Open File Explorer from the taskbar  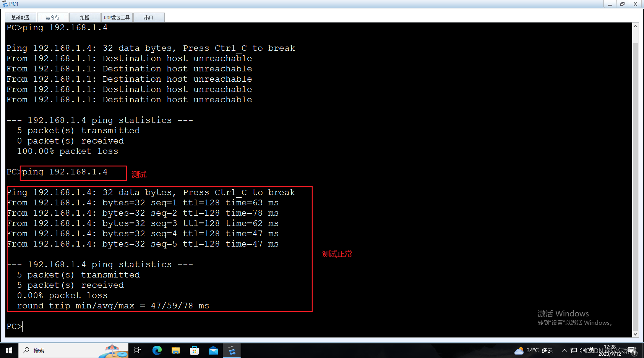(175, 350)
